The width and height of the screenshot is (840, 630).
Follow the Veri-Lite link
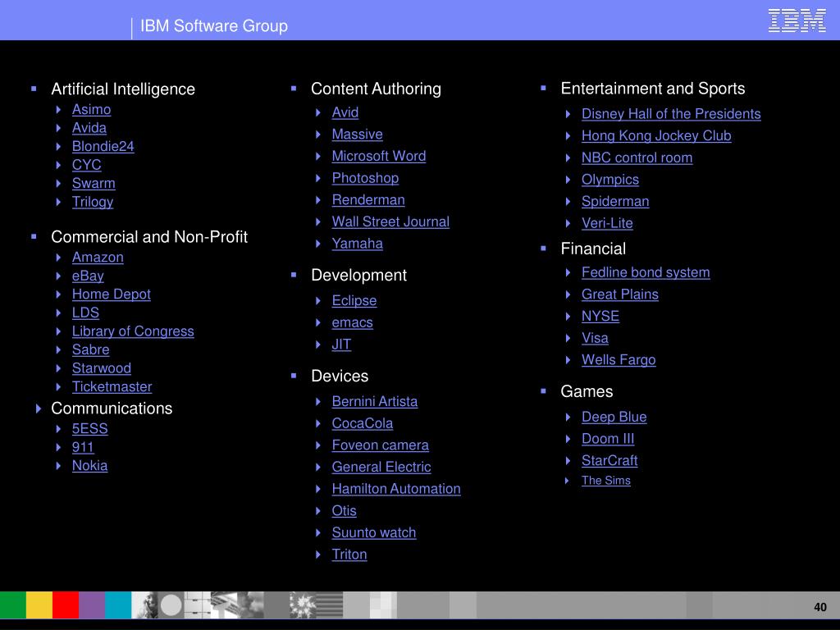[x=607, y=223]
